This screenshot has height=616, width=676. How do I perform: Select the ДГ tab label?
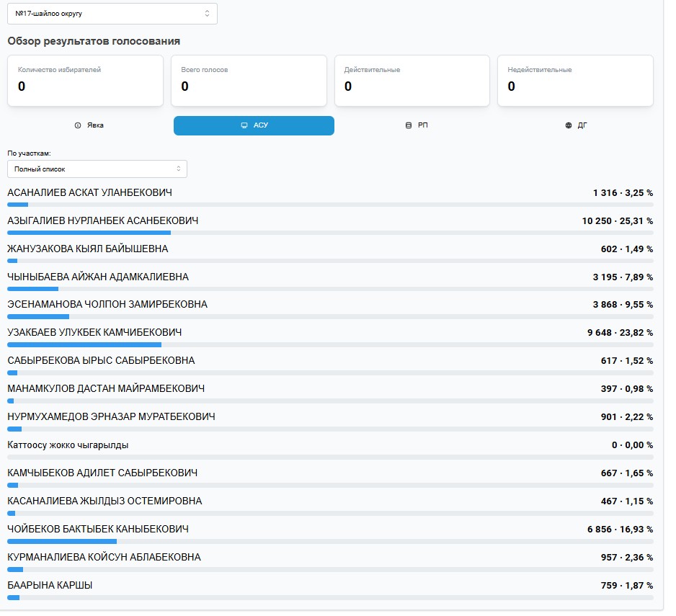582,125
